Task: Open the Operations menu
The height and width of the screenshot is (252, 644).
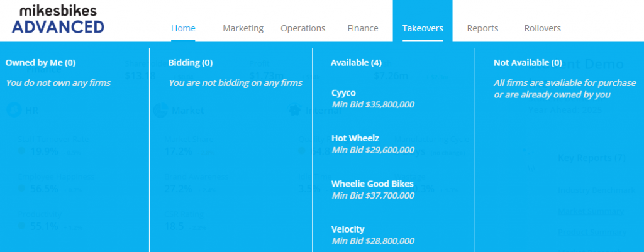Action: pos(303,28)
